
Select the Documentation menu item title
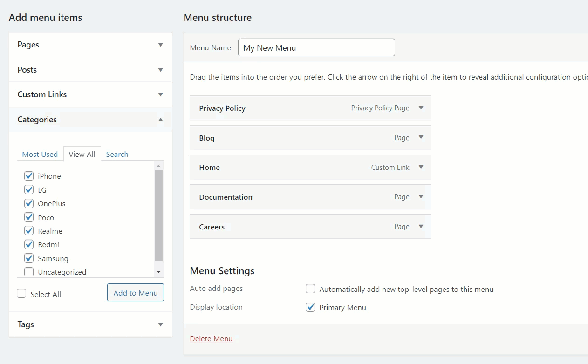point(226,197)
